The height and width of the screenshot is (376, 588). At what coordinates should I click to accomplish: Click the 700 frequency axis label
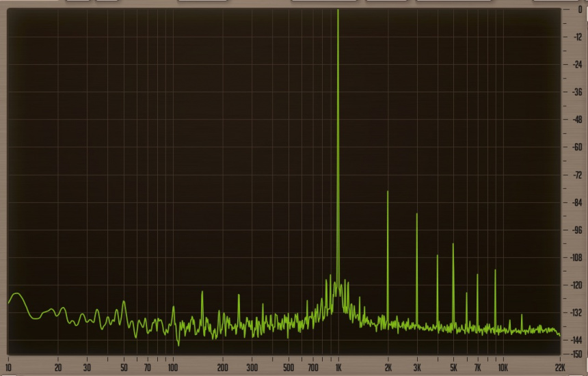coord(313,367)
